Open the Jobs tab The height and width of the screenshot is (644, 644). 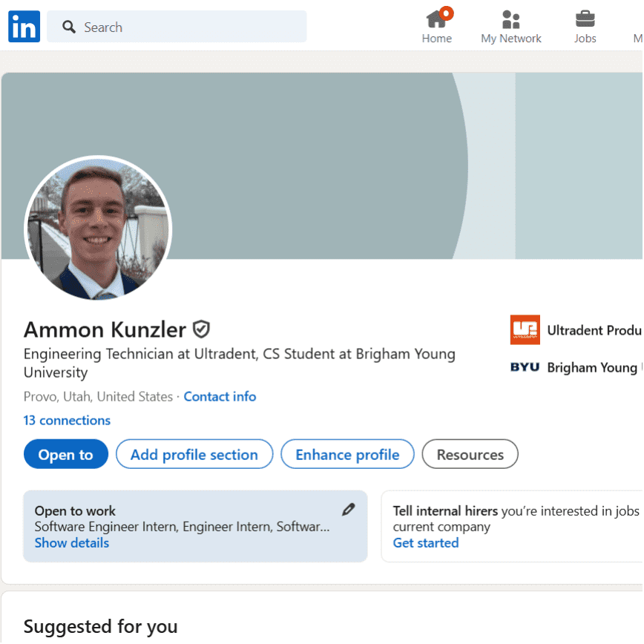click(585, 27)
